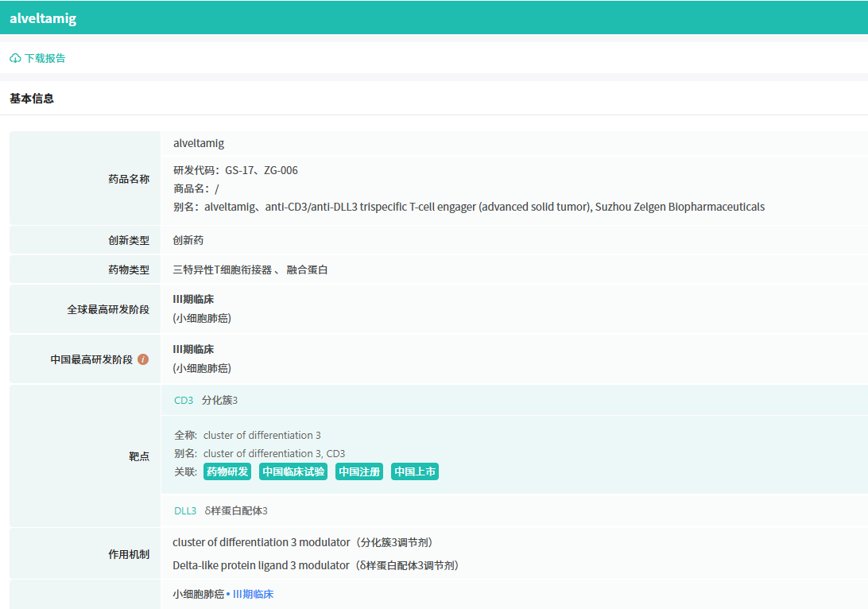
Task: Click the 中国注册 tag button
Action: coord(359,471)
